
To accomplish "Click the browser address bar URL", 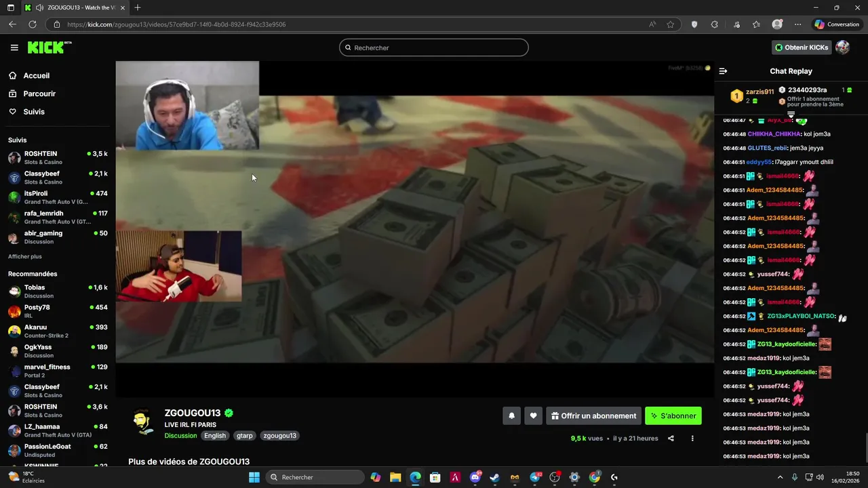I will tap(176, 24).
